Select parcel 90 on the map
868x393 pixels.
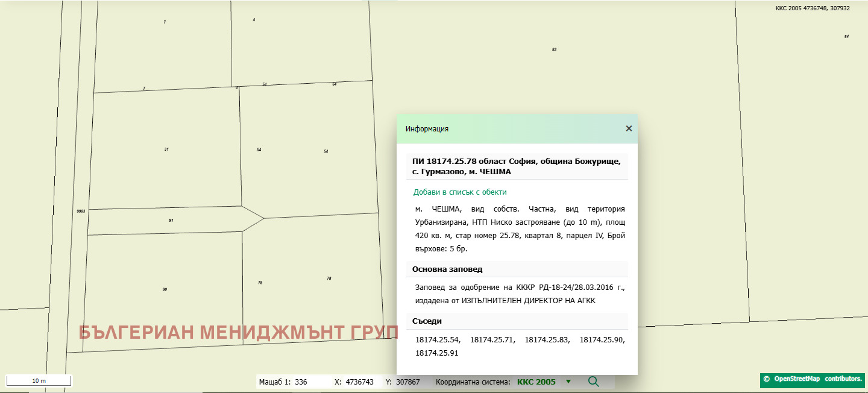tap(165, 289)
